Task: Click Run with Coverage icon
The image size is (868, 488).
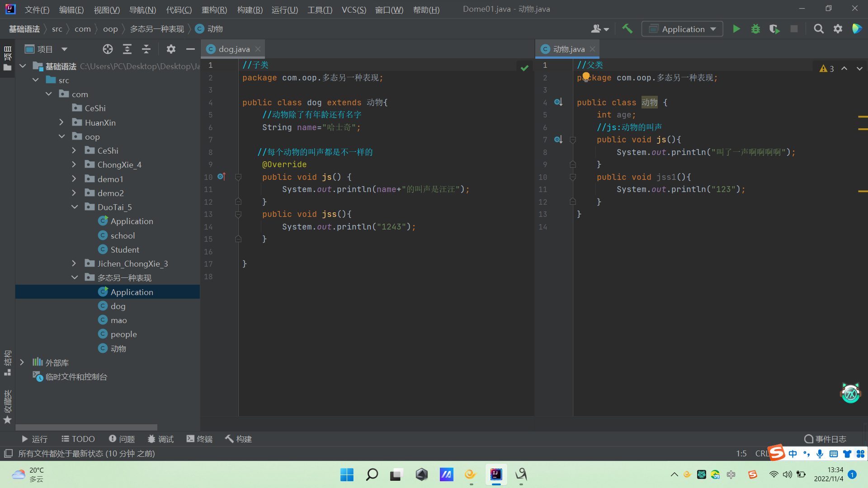Action: pos(774,29)
